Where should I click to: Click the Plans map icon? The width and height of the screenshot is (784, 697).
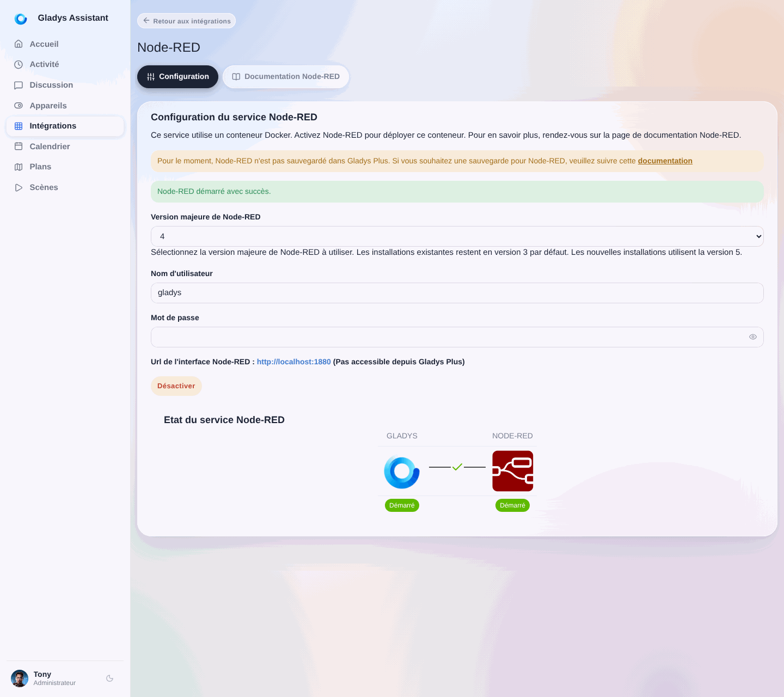(19, 167)
